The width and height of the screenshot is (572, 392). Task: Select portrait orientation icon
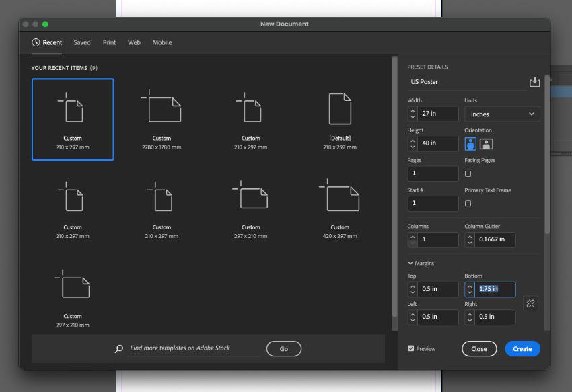[470, 144]
